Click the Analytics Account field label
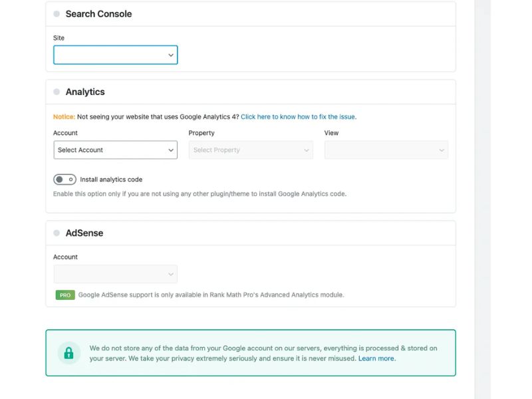Image resolution: width=532 pixels, height=399 pixels. point(65,133)
